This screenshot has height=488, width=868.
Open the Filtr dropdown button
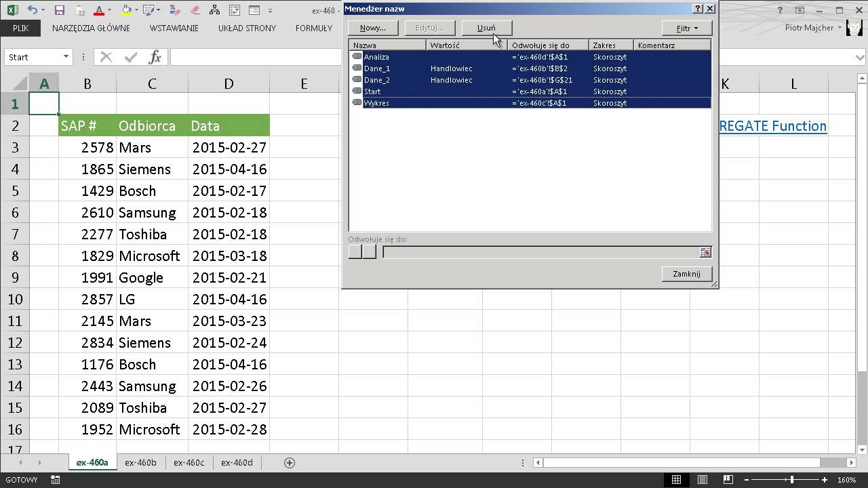point(687,28)
